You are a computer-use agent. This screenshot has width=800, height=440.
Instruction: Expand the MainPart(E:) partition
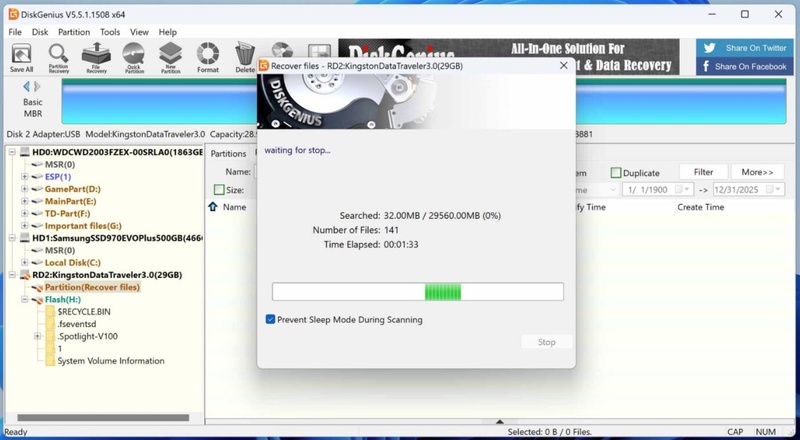coord(24,201)
